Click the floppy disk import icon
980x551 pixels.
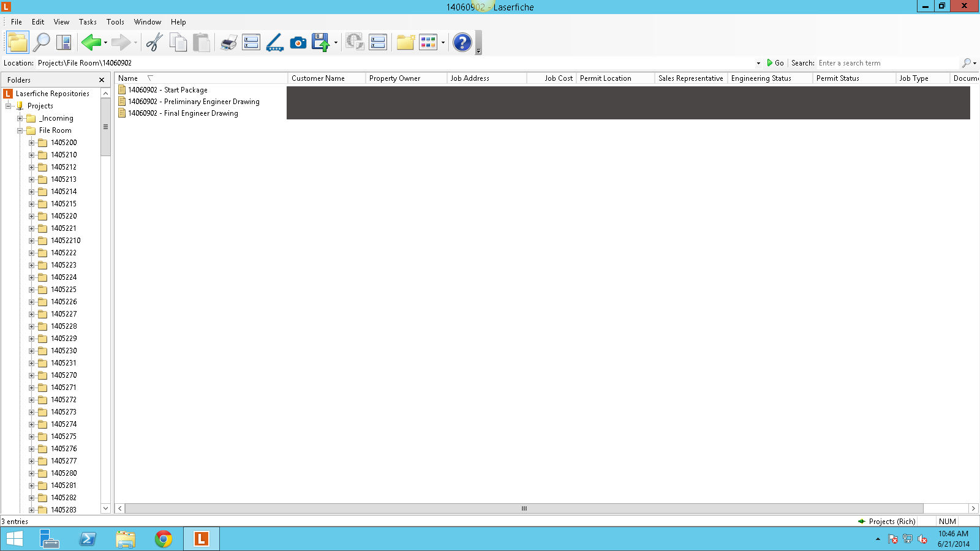(320, 42)
